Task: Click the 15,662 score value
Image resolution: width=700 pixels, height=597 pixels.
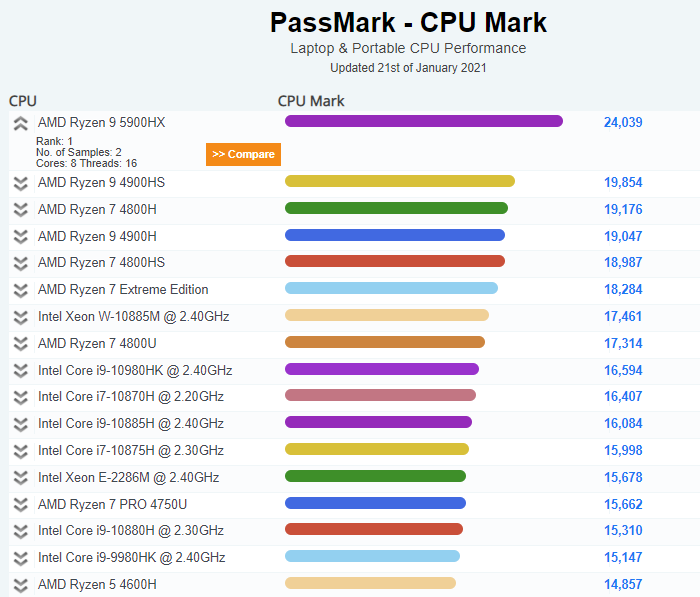Action: [623, 504]
